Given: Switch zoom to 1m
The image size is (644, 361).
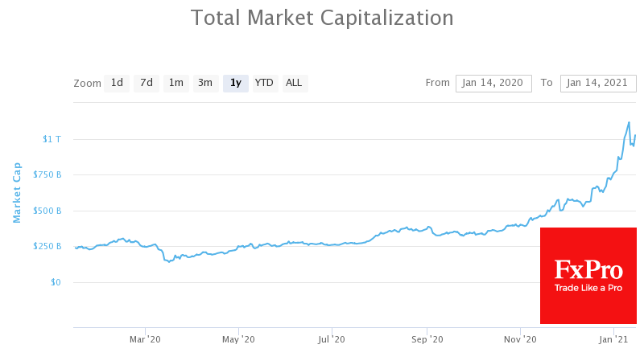Looking at the screenshot, I should pyautogui.click(x=175, y=83).
